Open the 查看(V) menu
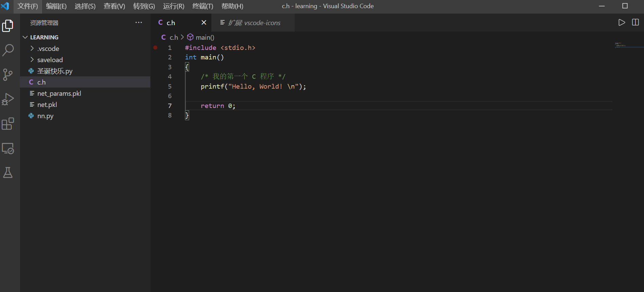The image size is (644, 292). [x=114, y=6]
